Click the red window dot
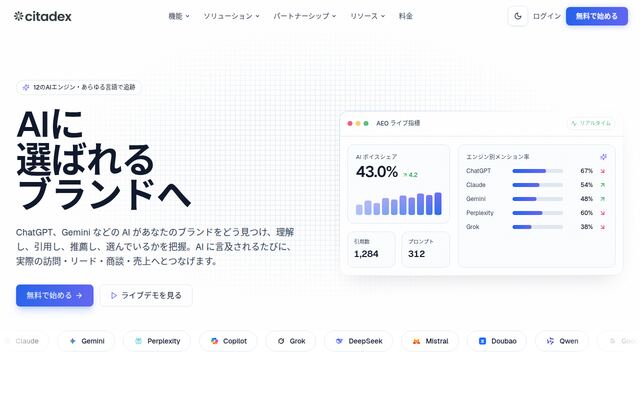Viewport: 640px width, 400px height. coord(350,123)
